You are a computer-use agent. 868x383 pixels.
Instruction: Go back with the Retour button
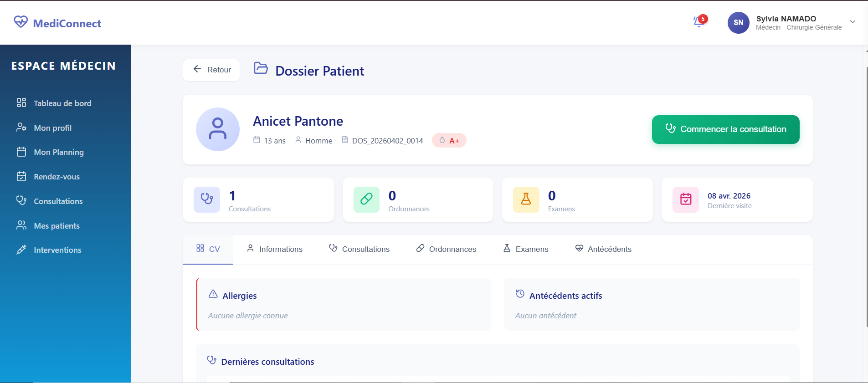pyautogui.click(x=211, y=70)
